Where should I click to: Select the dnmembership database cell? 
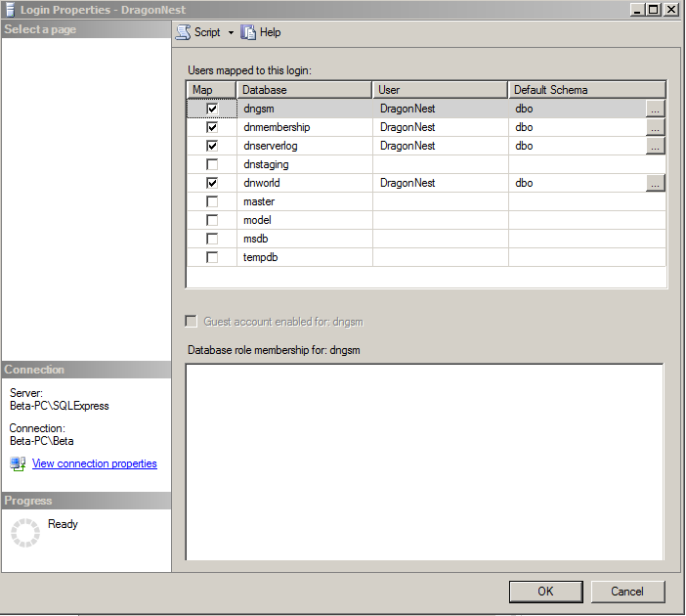point(305,127)
